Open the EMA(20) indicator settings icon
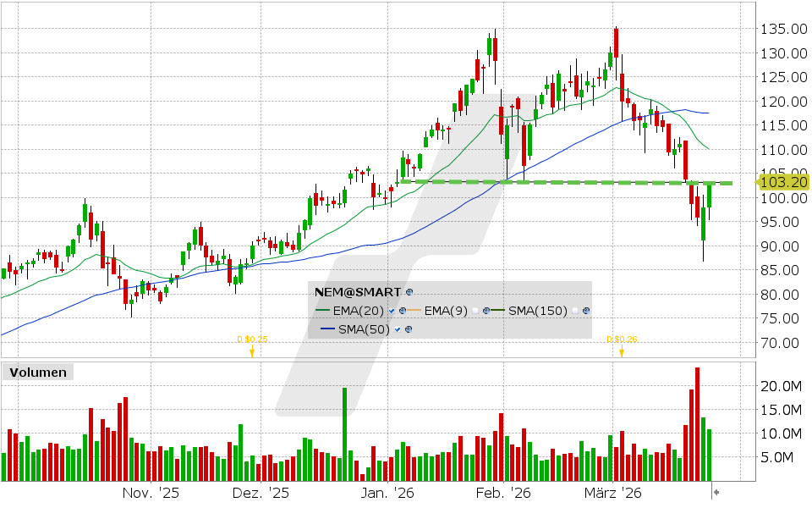This screenshot has width=812, height=508. point(403,310)
